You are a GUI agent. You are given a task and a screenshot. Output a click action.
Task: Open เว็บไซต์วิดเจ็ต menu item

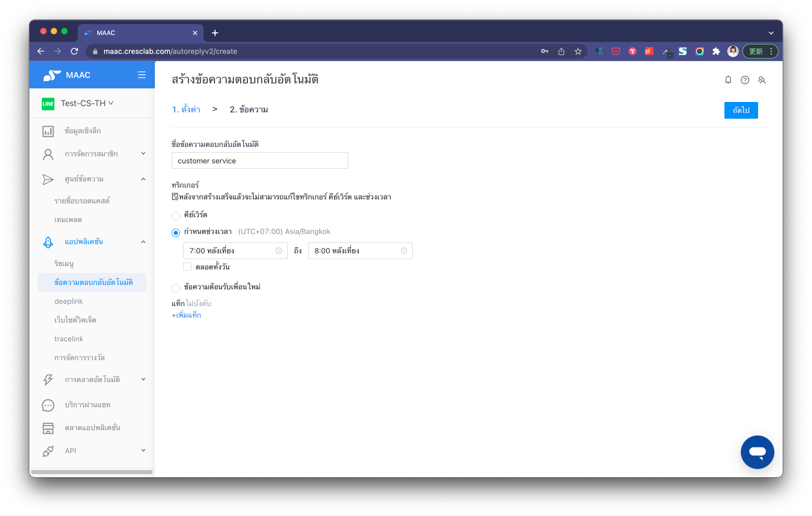(75, 320)
